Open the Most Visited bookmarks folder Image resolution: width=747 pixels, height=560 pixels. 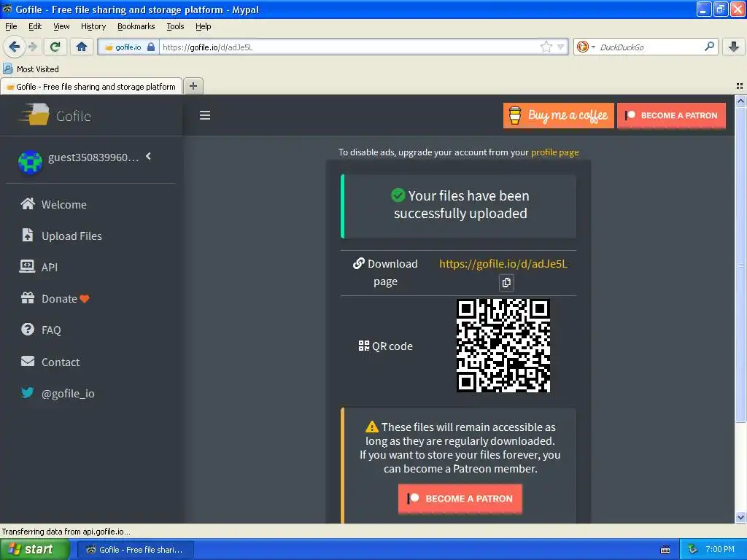pyautogui.click(x=31, y=69)
